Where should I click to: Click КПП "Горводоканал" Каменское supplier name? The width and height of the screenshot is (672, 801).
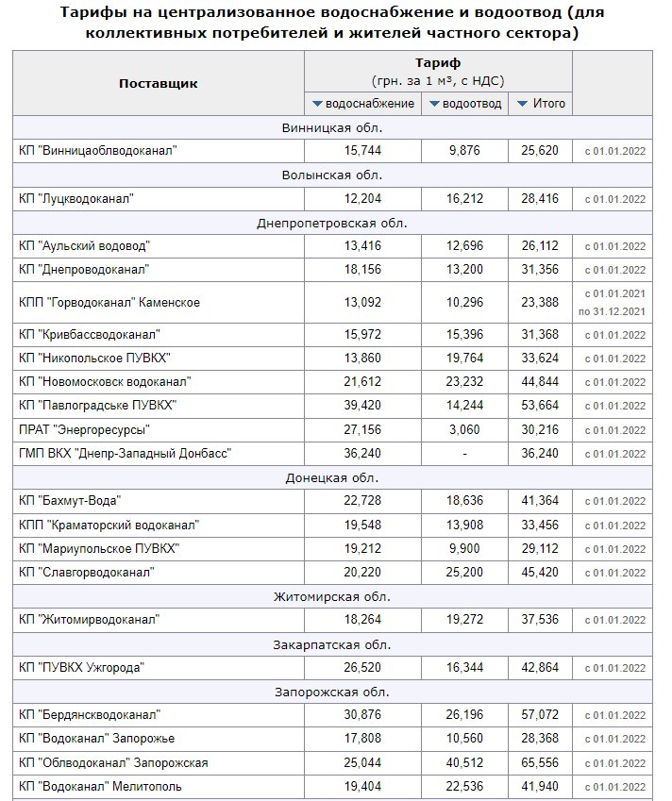(109, 303)
